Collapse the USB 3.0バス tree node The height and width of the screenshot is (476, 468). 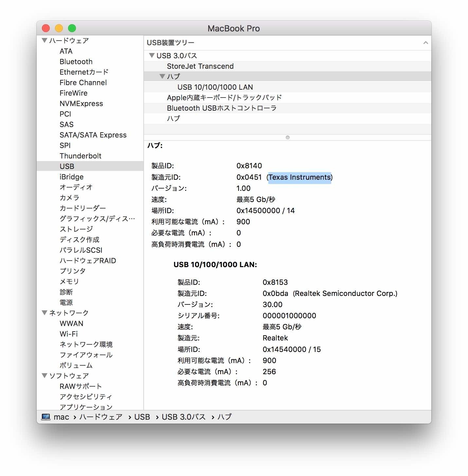click(152, 55)
